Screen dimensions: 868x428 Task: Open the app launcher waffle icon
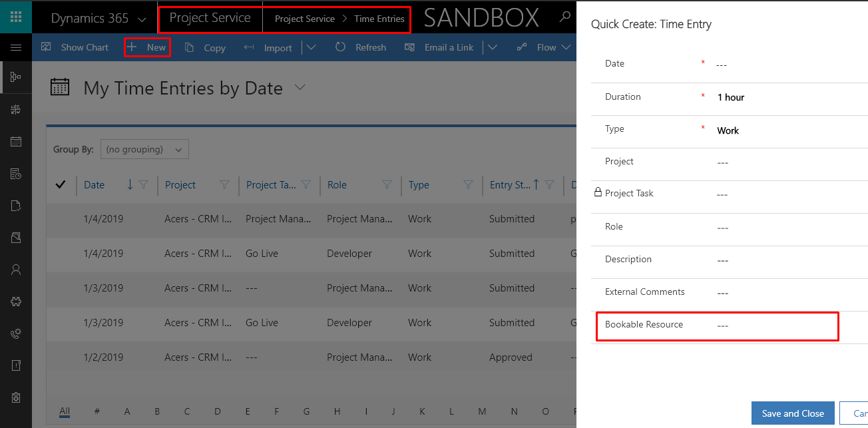coord(16,17)
